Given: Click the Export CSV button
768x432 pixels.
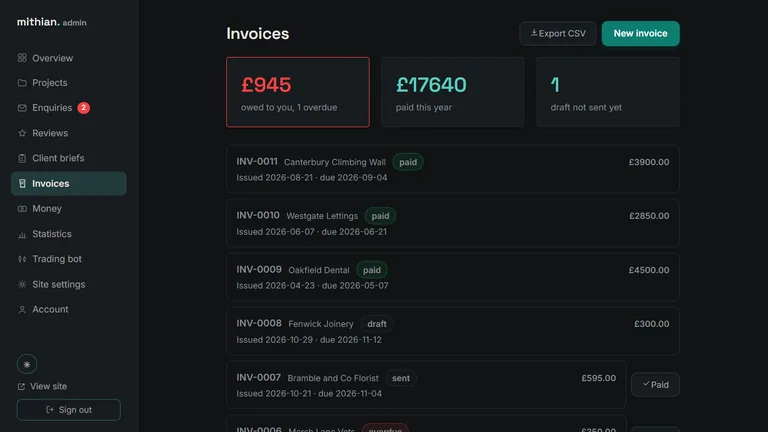Looking at the screenshot, I should pyautogui.click(x=558, y=33).
